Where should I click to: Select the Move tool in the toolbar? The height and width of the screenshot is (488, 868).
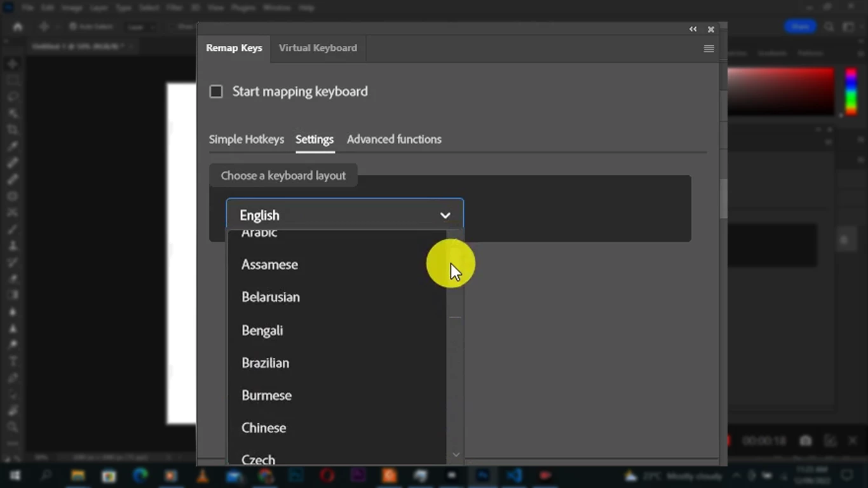coord(13,64)
